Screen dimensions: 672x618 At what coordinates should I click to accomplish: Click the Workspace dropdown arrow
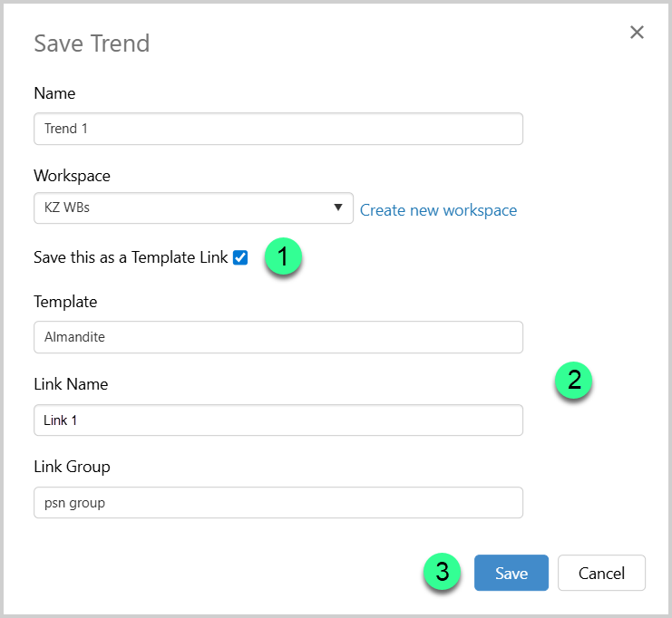pyautogui.click(x=338, y=208)
